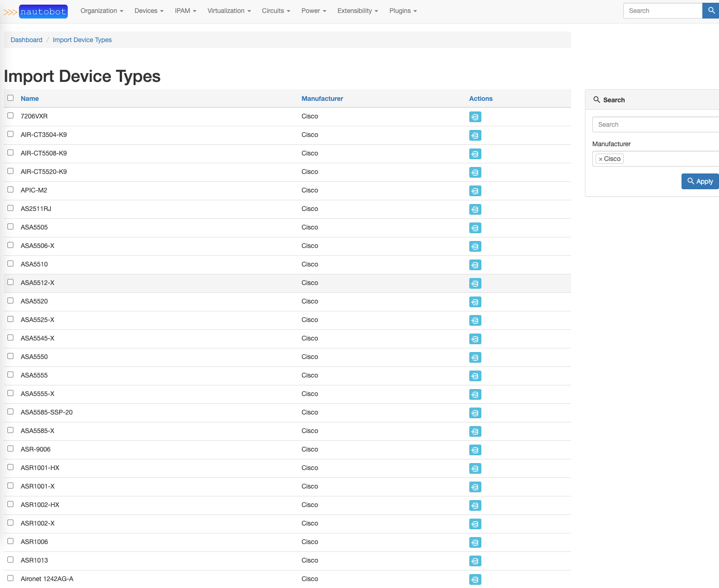
Task: Expand the Plugins dropdown
Action: tap(402, 11)
